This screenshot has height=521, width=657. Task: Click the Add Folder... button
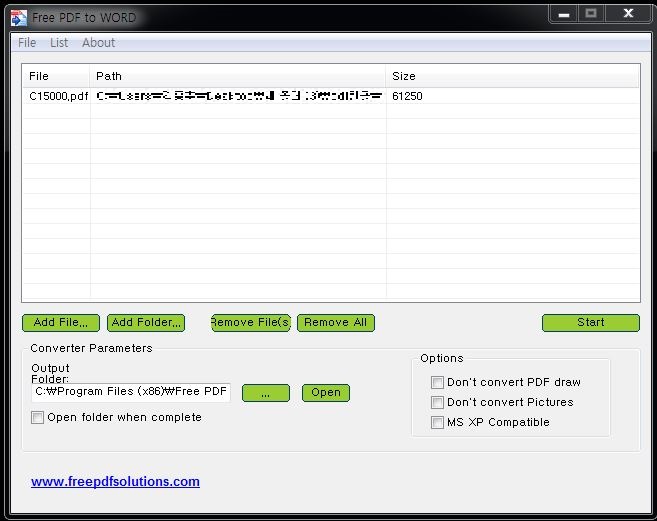146,323
